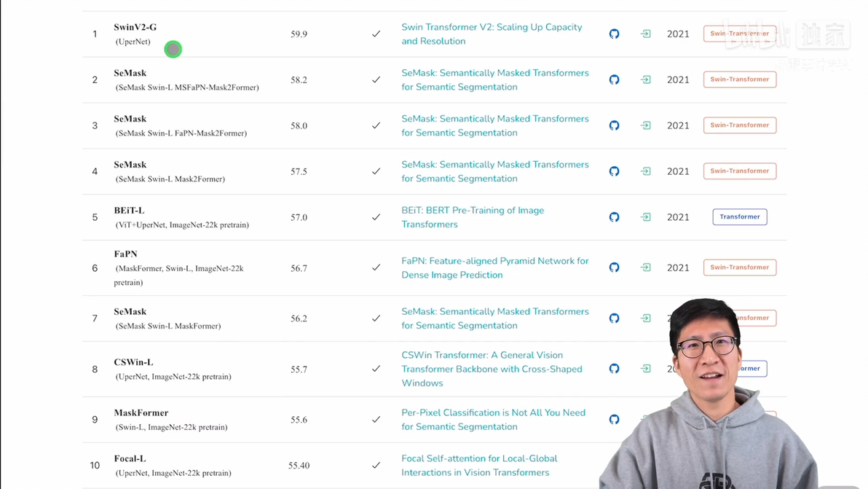Click GitHub icon in CSWin-L row
This screenshot has height=489, width=868.
click(614, 369)
